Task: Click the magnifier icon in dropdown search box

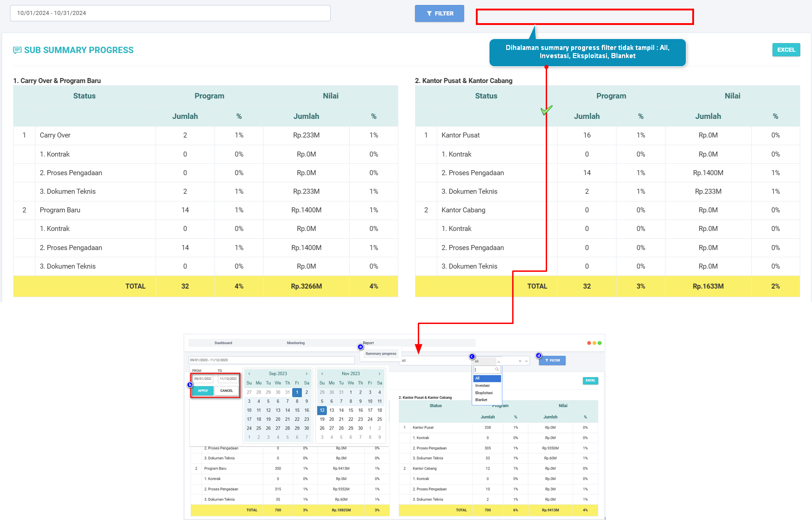Action: click(x=497, y=369)
